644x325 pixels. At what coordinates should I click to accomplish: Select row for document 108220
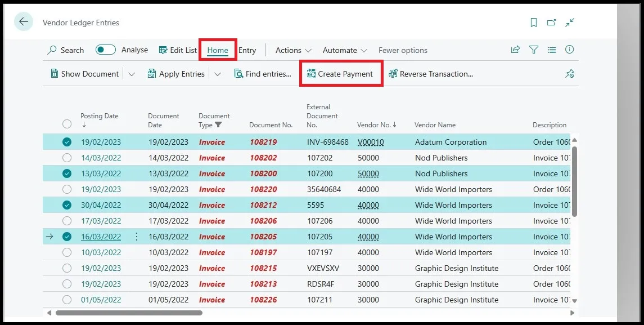tap(67, 189)
